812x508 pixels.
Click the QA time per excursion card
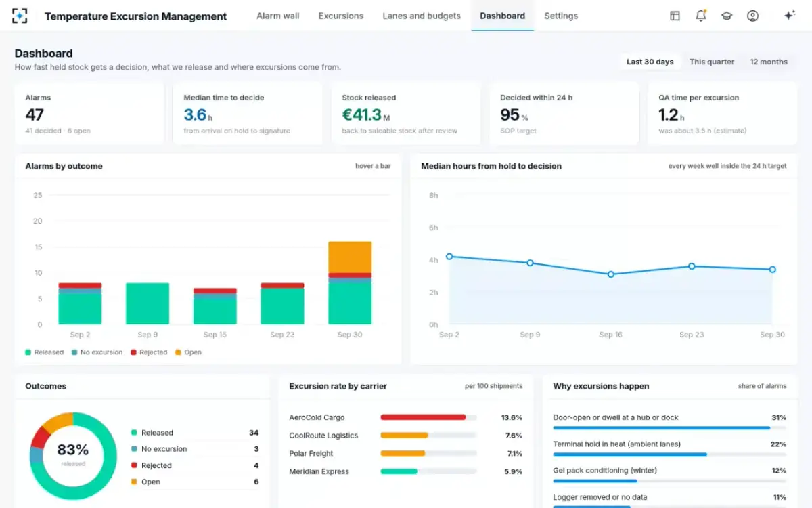pyautogui.click(x=723, y=114)
